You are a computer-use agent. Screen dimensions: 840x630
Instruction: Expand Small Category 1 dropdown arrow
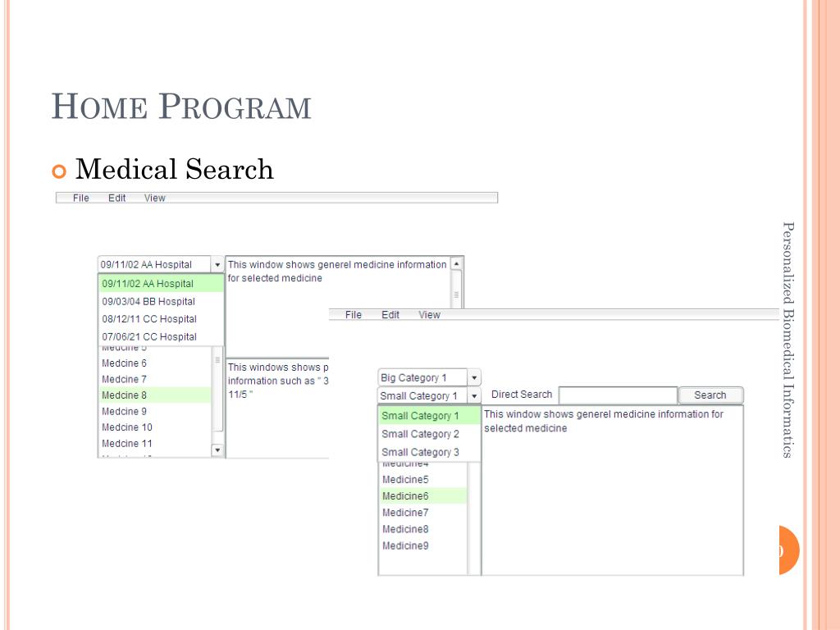pos(474,396)
